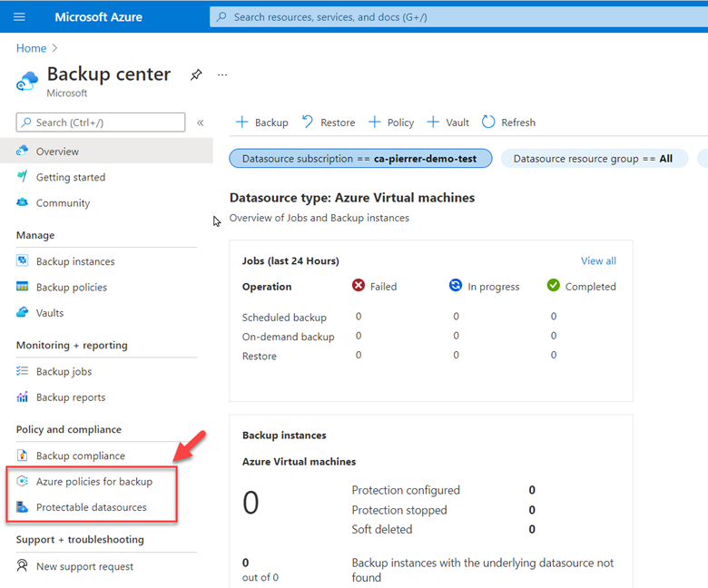This screenshot has height=588, width=708.
Task: Click the Community people icon
Action: [x=22, y=202]
